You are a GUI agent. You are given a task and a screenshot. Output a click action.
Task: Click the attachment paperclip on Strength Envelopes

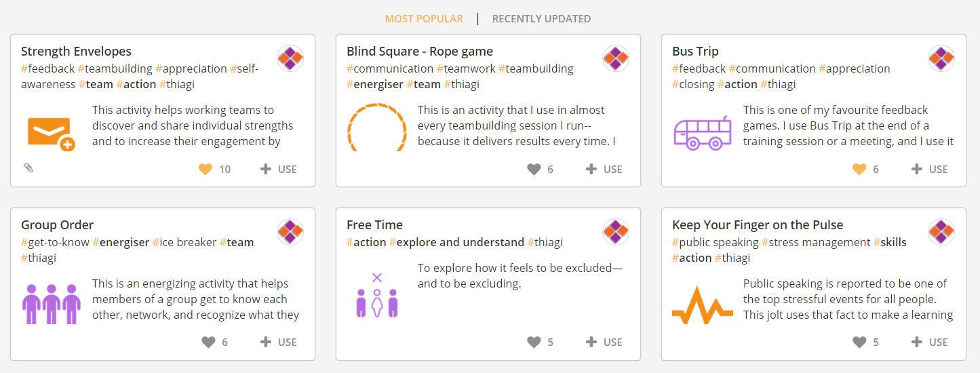(28, 168)
